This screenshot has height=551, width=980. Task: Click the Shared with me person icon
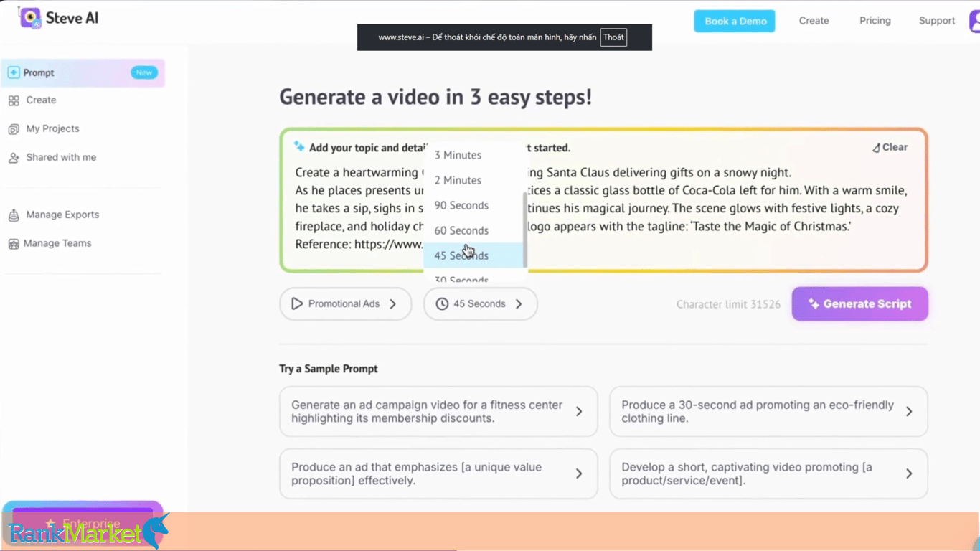pyautogui.click(x=14, y=158)
